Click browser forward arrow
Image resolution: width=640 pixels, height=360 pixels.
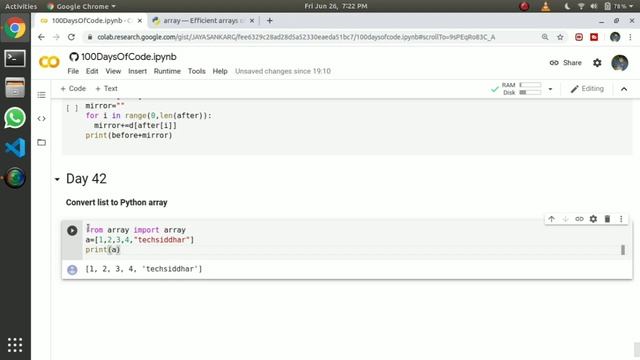[56, 37]
